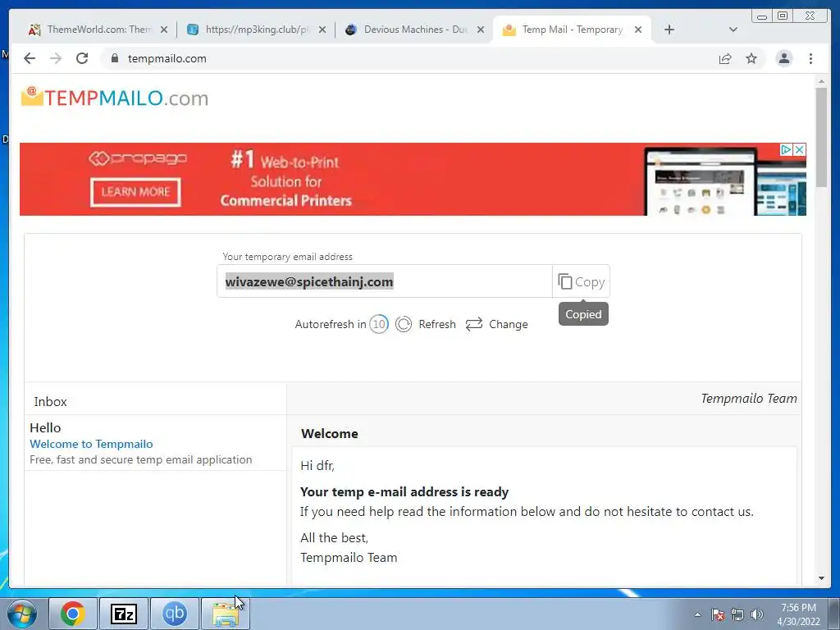Open qBittorrent from the taskbar
840x630 pixels.
(174, 614)
